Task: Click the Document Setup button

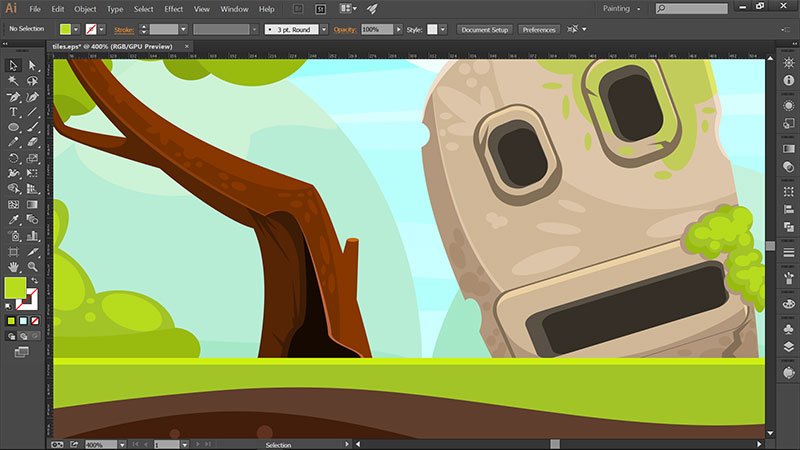Action: 485,30
